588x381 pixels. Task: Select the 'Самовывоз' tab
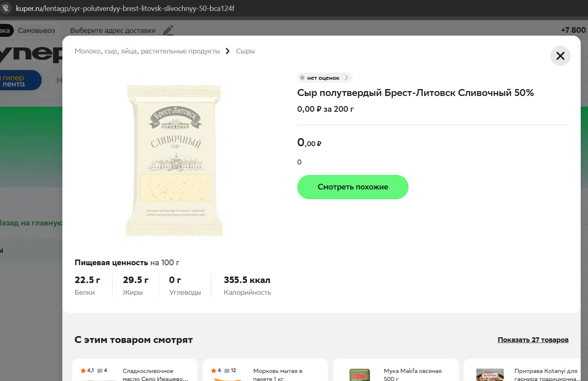click(36, 30)
